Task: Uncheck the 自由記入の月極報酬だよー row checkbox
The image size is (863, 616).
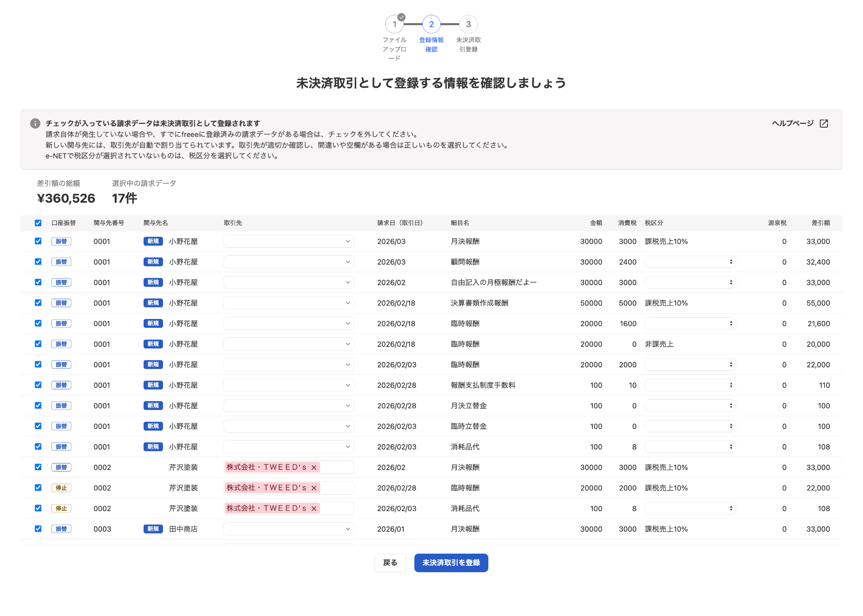Action: click(x=38, y=282)
